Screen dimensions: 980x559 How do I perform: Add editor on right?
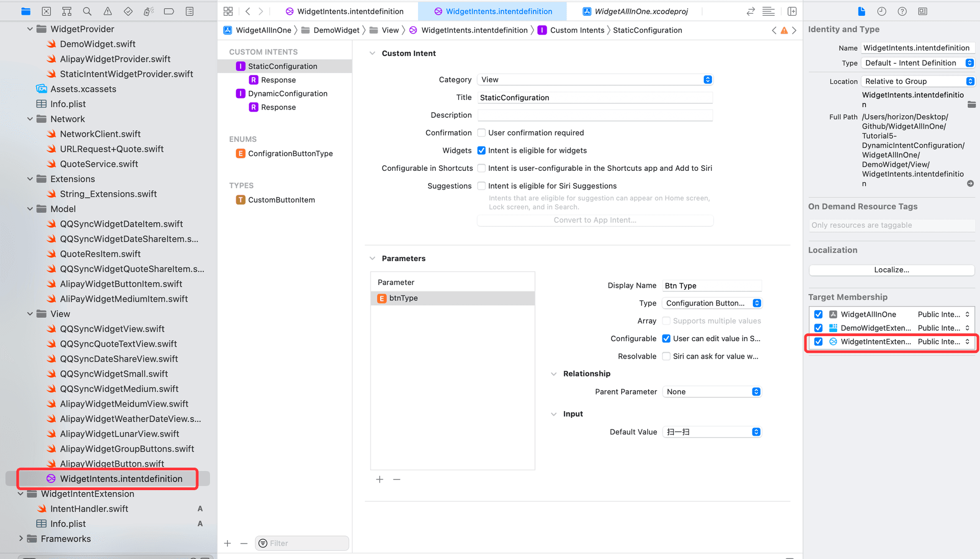tap(792, 11)
